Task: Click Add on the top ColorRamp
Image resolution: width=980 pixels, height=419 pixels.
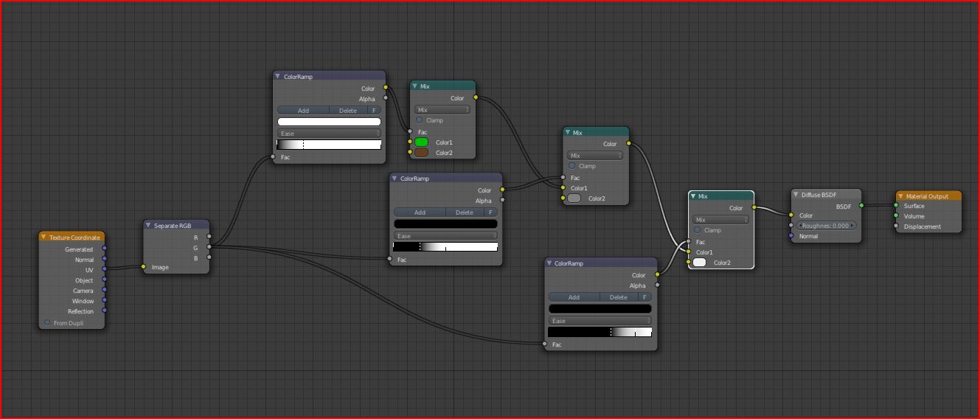Action: (303, 111)
